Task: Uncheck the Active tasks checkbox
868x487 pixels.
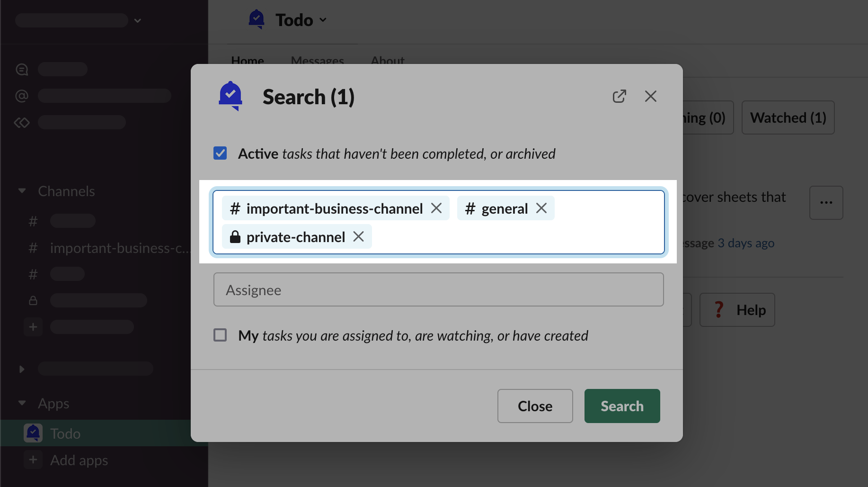Action: (220, 153)
